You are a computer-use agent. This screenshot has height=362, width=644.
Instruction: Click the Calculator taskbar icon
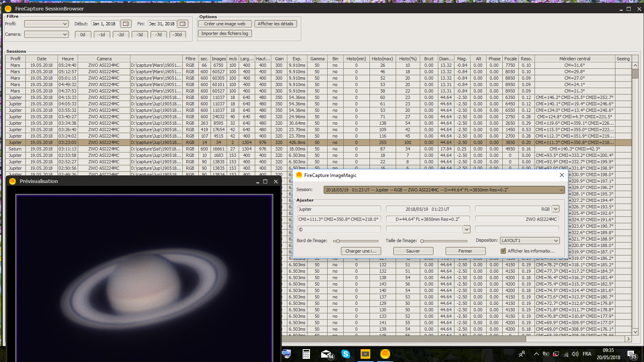pyautogui.click(x=306, y=354)
